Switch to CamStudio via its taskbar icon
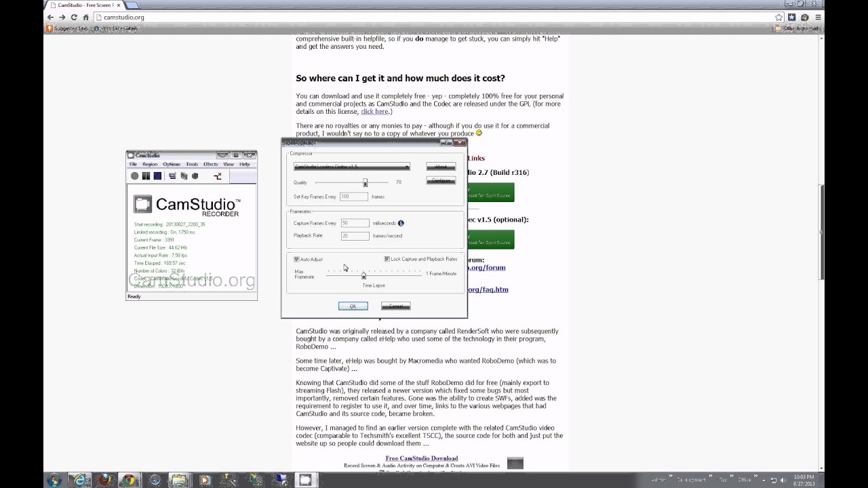The width and height of the screenshot is (868, 488). tap(305, 481)
